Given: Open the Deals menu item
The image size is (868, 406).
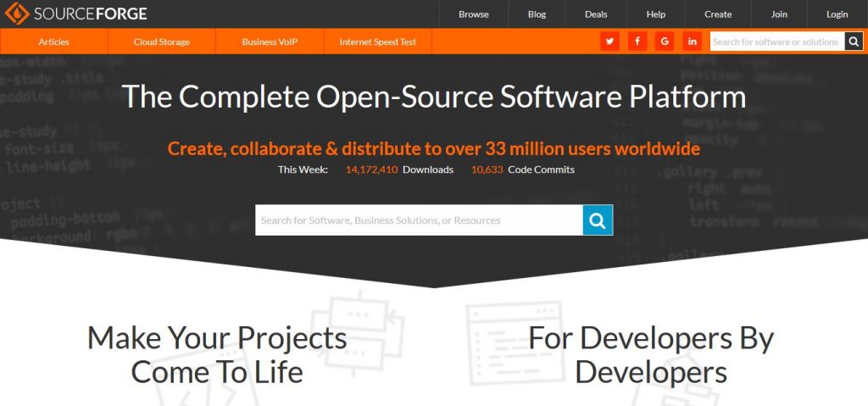Looking at the screenshot, I should pyautogui.click(x=596, y=14).
